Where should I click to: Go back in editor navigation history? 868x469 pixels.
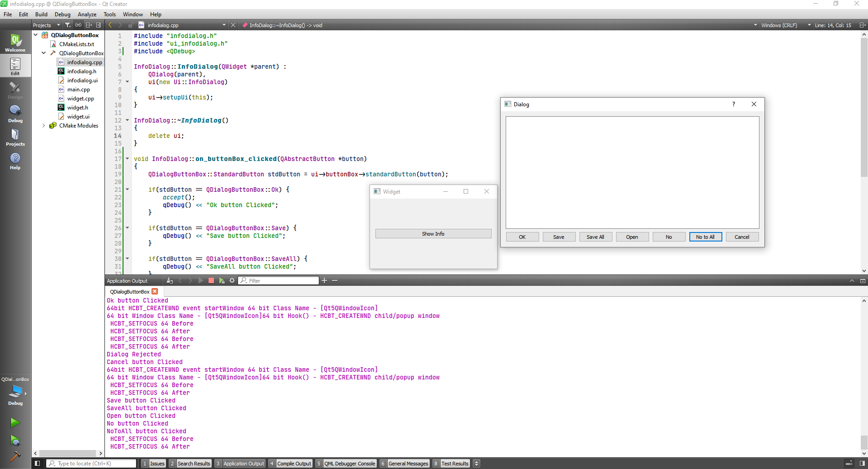click(110, 25)
